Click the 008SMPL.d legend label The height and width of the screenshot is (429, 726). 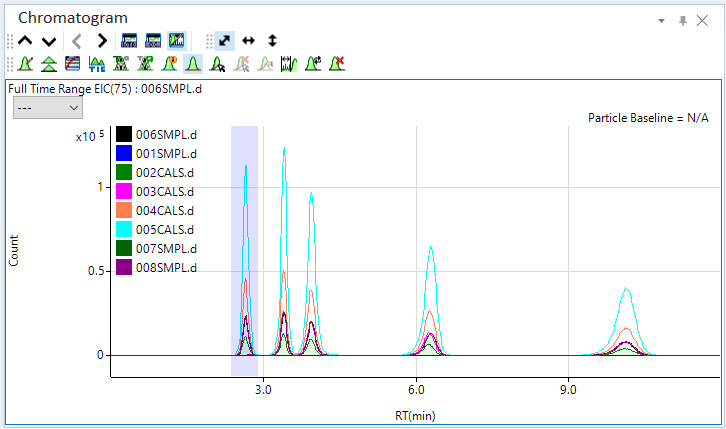click(166, 267)
